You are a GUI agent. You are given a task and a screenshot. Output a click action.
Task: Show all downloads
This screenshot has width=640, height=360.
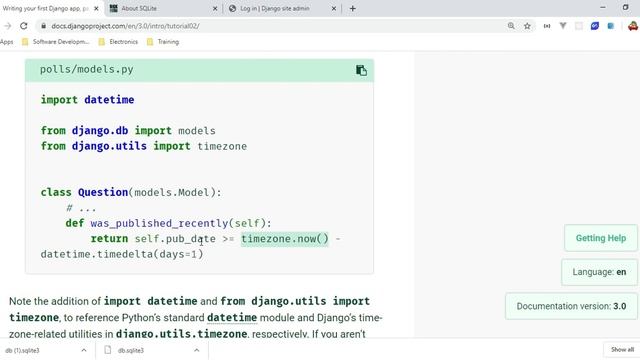pos(622,349)
